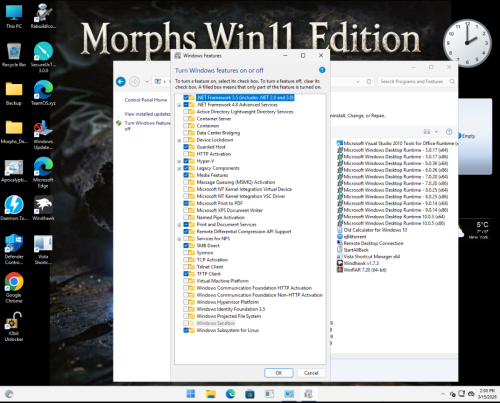
Task: Expand .NET Framework 4.8 Advanced Services
Action: click(x=179, y=105)
